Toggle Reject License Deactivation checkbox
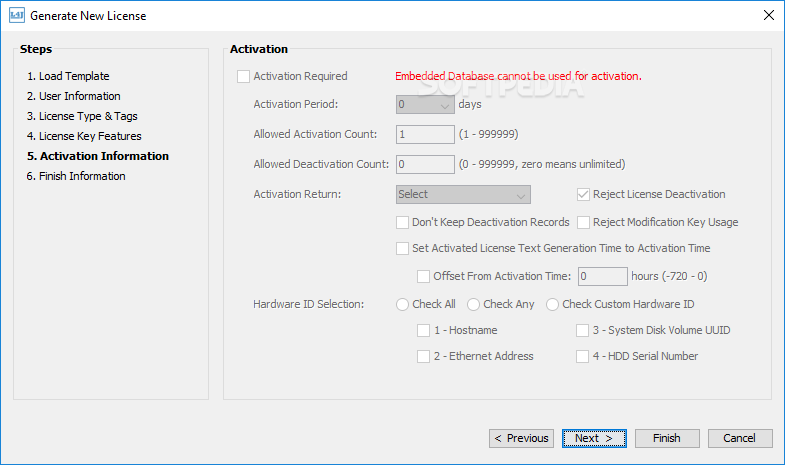Viewport: 785px width, 465px height. (x=583, y=195)
